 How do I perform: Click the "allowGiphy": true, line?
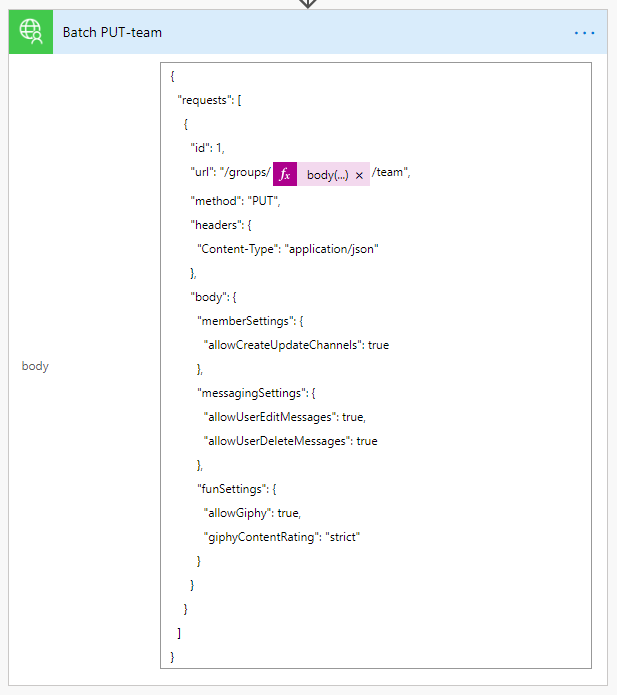252,513
